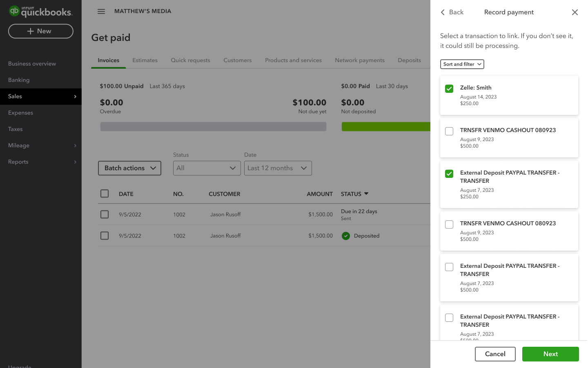588x368 pixels.
Task: Click the Deposited status text
Action: click(x=367, y=236)
